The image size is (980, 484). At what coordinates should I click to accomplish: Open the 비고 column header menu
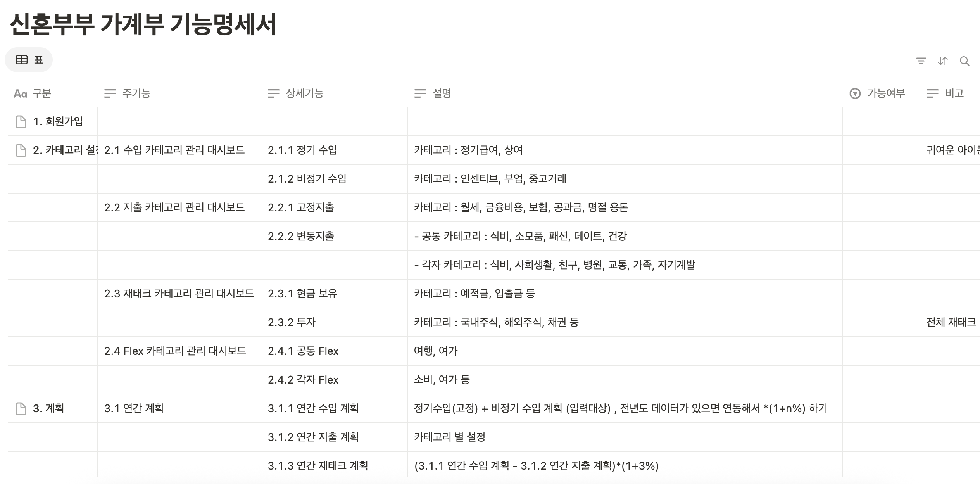[954, 93]
